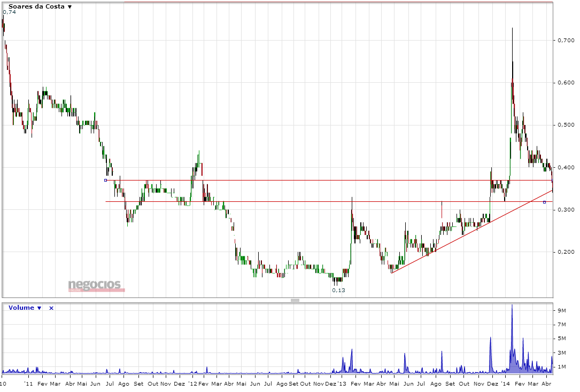Select the left square handle of upper horizontal line
Viewport: 580px width, 392px height.
point(105,181)
